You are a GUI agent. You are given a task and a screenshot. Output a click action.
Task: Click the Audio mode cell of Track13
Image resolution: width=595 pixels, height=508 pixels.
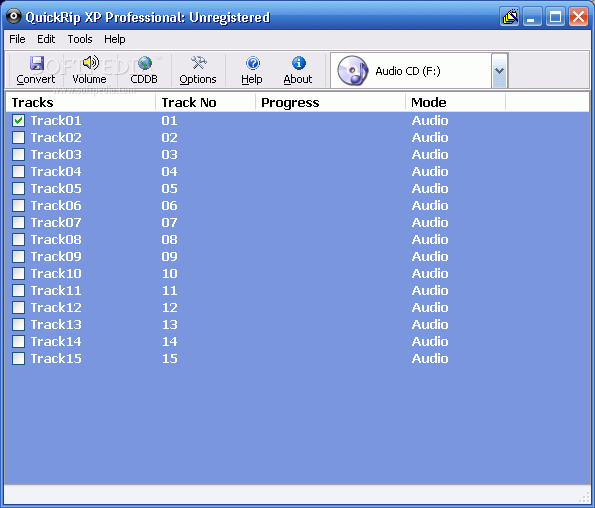pyautogui.click(x=430, y=324)
